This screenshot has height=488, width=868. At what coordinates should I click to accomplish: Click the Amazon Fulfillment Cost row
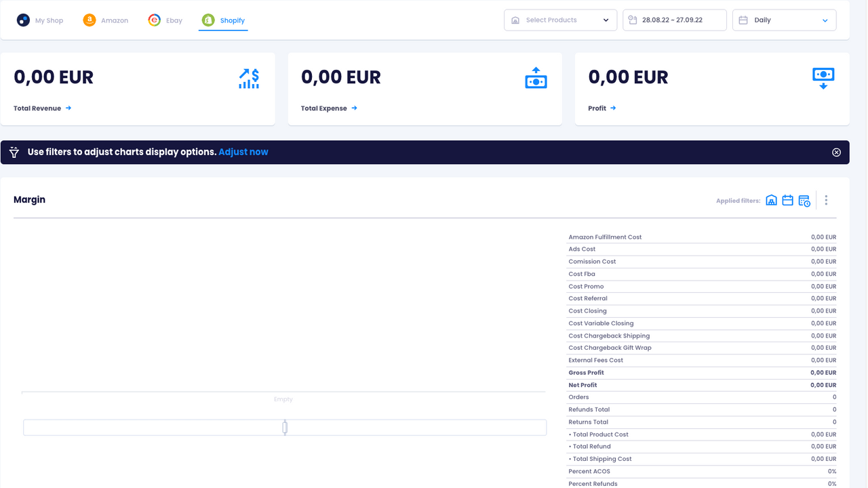click(x=701, y=237)
